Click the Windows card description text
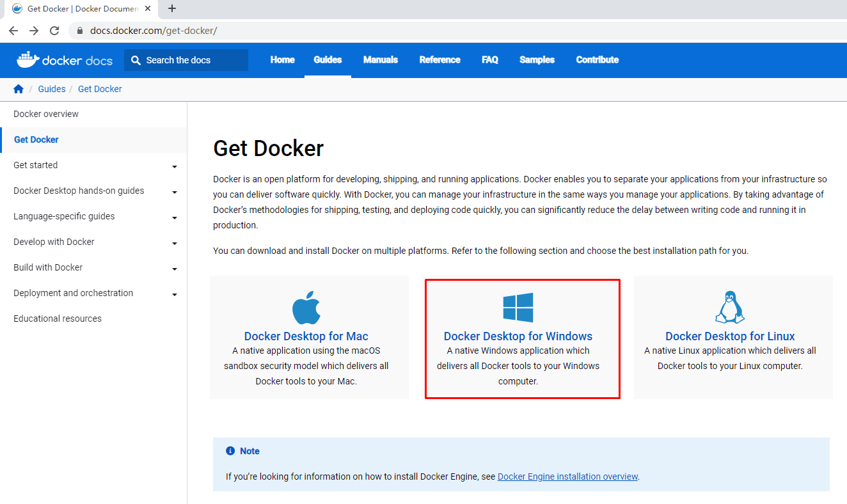 point(518,366)
